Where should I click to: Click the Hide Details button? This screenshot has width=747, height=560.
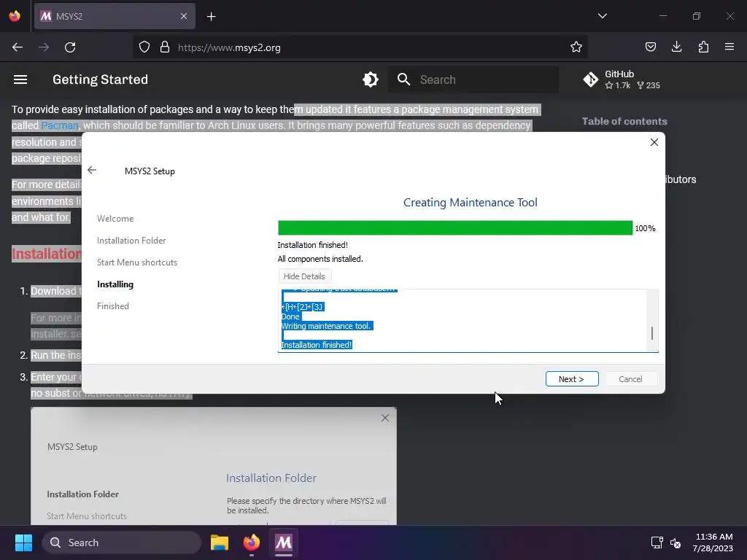(x=304, y=276)
